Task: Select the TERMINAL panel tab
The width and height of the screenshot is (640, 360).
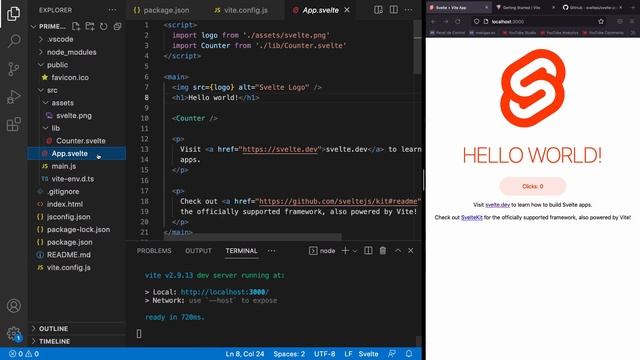Action: click(241, 251)
